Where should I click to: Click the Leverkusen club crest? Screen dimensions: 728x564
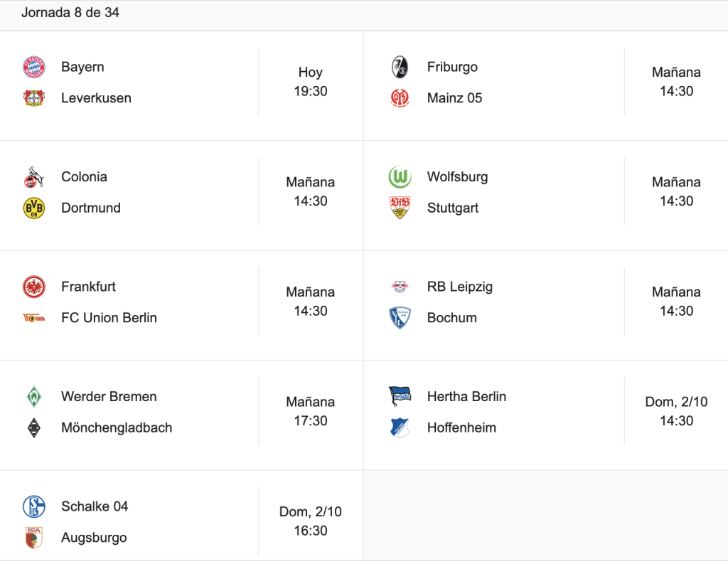click(x=34, y=98)
